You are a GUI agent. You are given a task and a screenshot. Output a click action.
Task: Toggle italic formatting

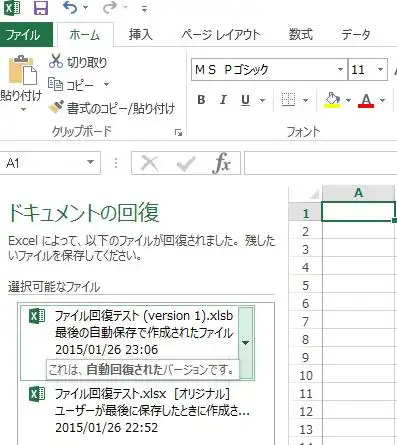[x=223, y=100]
